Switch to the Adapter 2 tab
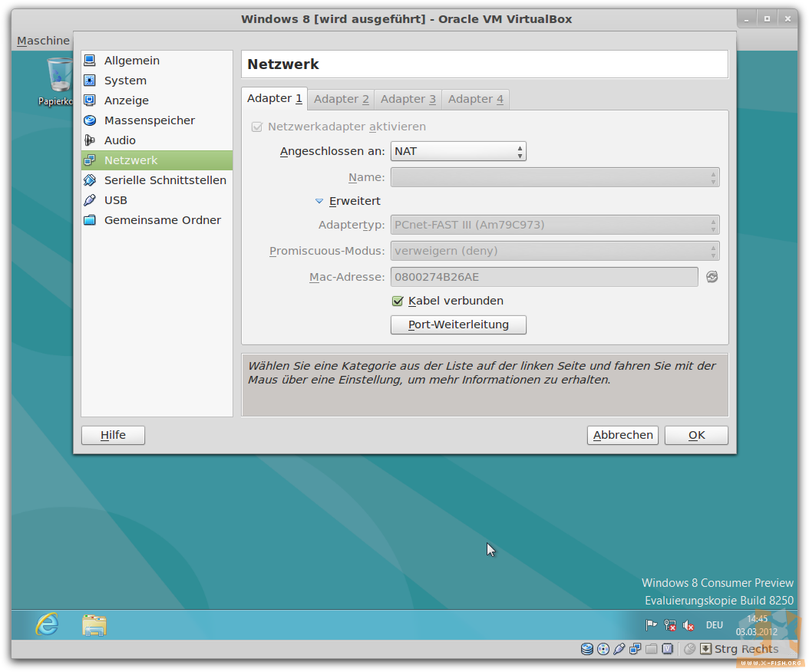 pos(341,99)
